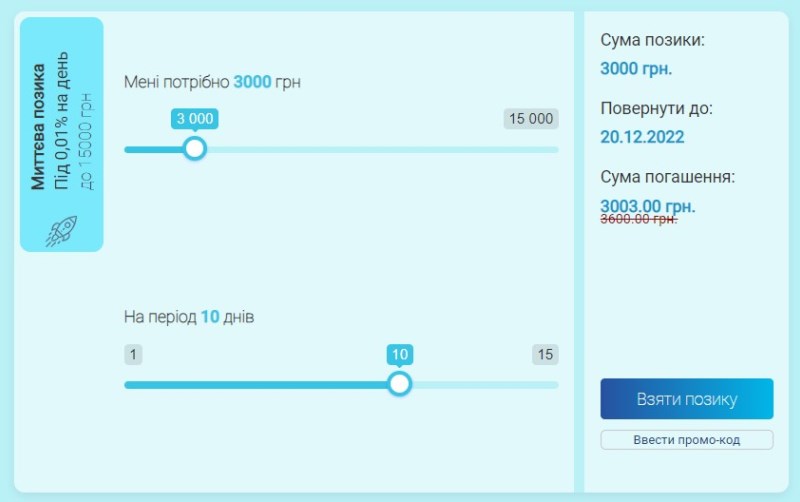The width and height of the screenshot is (800, 502).
Task: Click the repayment amount 3003.00 грн.
Action: [x=647, y=206]
